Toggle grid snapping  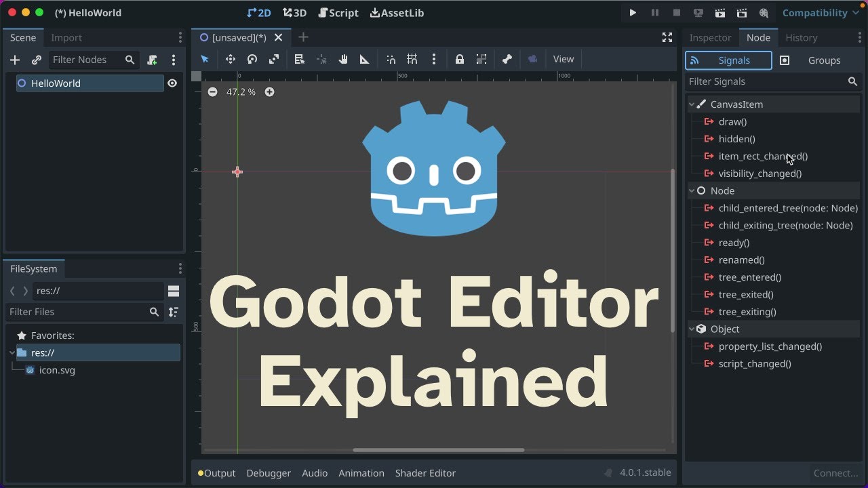pos(412,60)
